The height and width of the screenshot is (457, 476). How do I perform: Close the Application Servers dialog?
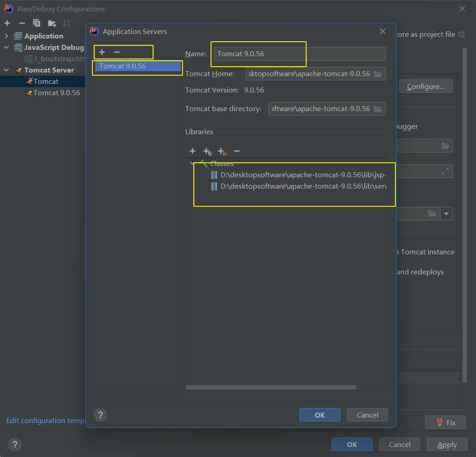[x=383, y=31]
